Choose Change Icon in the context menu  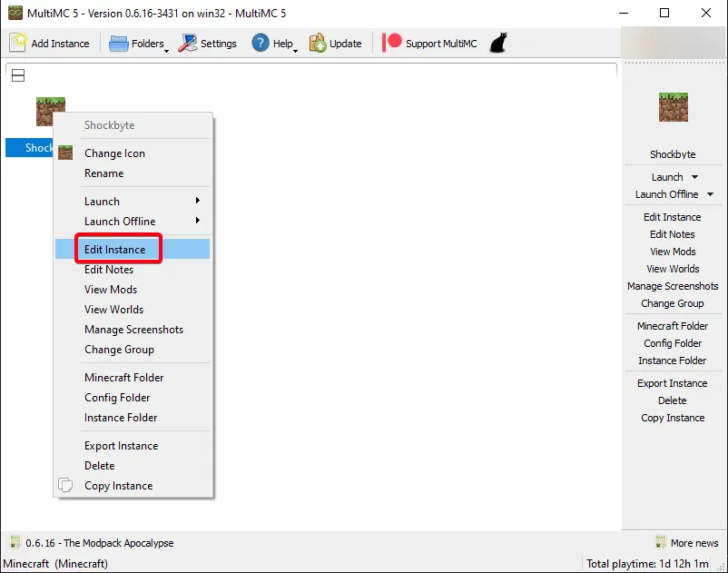(113, 153)
